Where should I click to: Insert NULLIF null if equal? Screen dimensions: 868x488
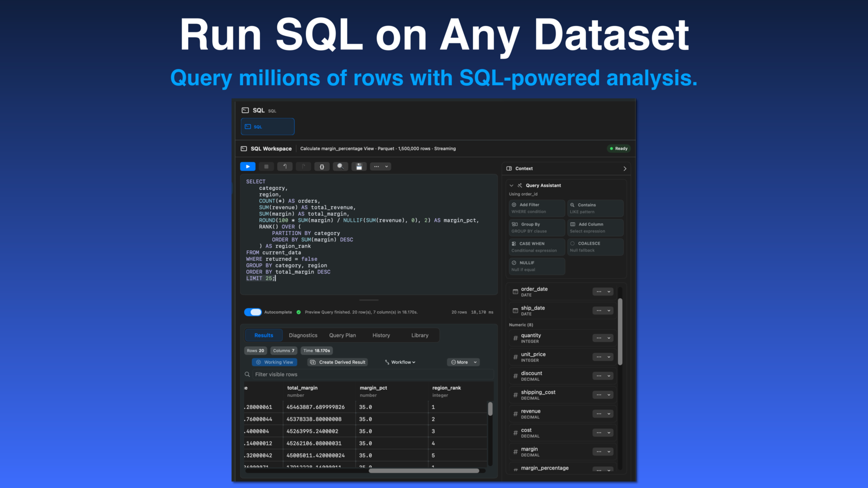(x=537, y=266)
